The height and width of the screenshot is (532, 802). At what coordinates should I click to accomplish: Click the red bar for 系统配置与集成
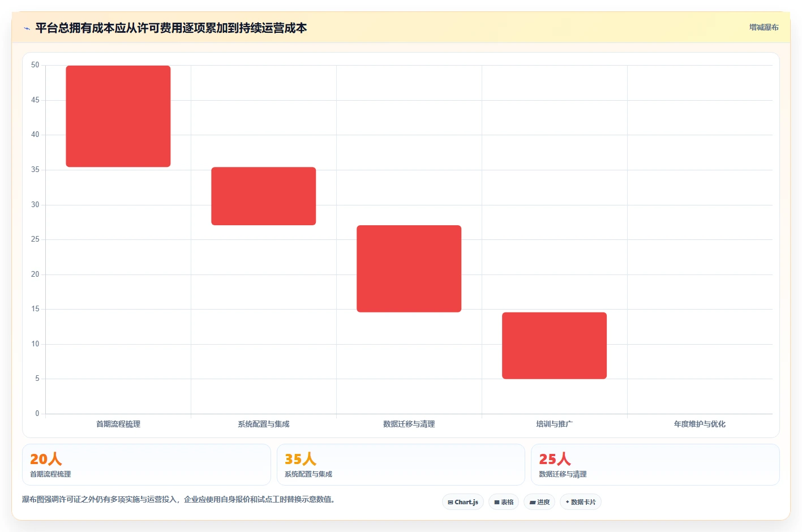click(264, 196)
